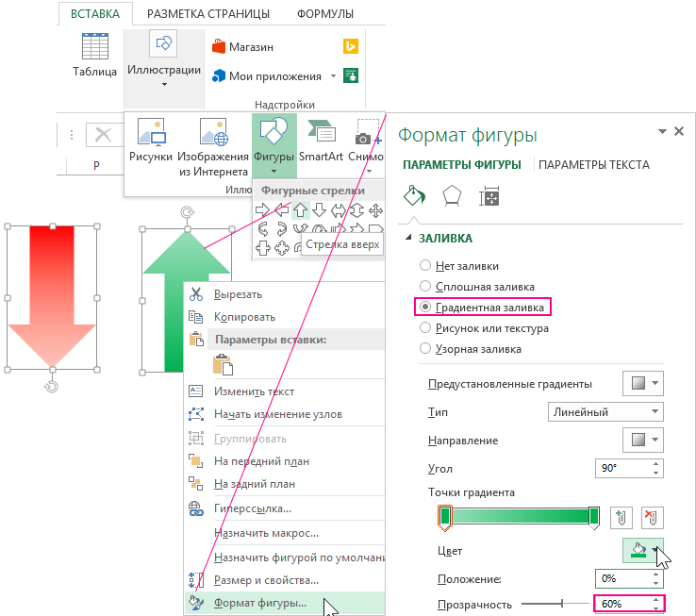This screenshot has height=616, width=696.
Task: Open the Фигуры shapes gallery
Action: (273, 145)
